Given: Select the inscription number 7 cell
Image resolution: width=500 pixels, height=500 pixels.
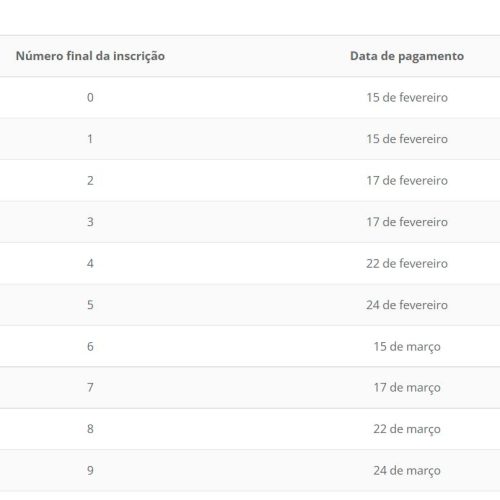Looking at the screenshot, I should (x=90, y=387).
